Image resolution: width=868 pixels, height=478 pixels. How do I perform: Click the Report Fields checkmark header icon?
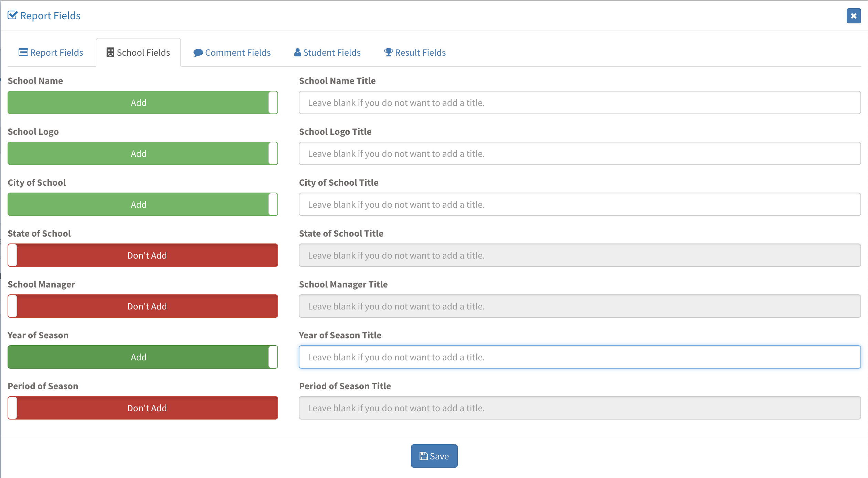pos(12,15)
